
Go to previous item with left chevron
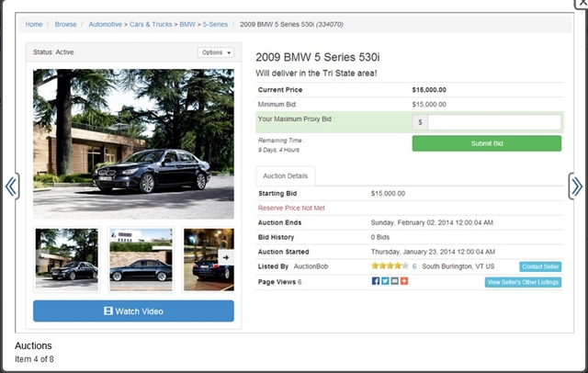(11, 186)
